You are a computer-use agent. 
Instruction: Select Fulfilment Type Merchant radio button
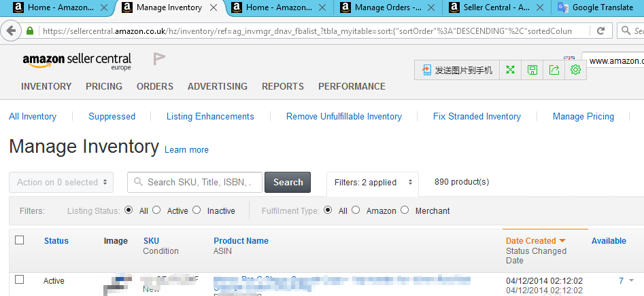tap(405, 210)
